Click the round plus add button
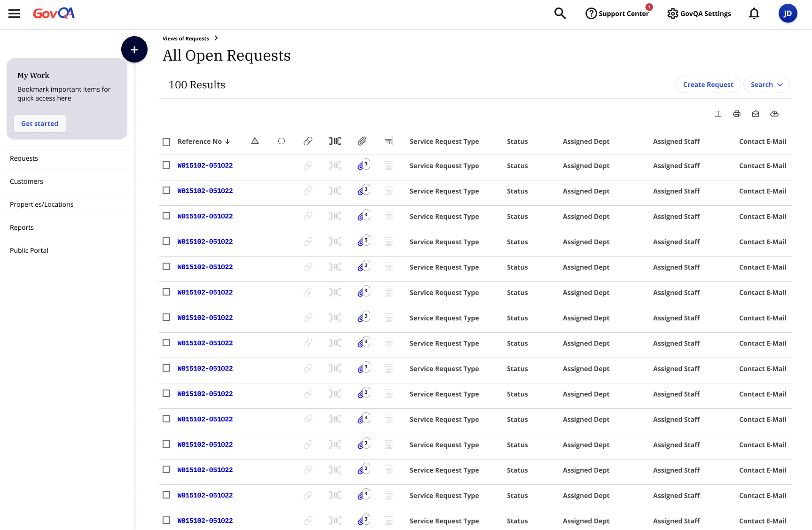This screenshot has width=812, height=530. 134,49
